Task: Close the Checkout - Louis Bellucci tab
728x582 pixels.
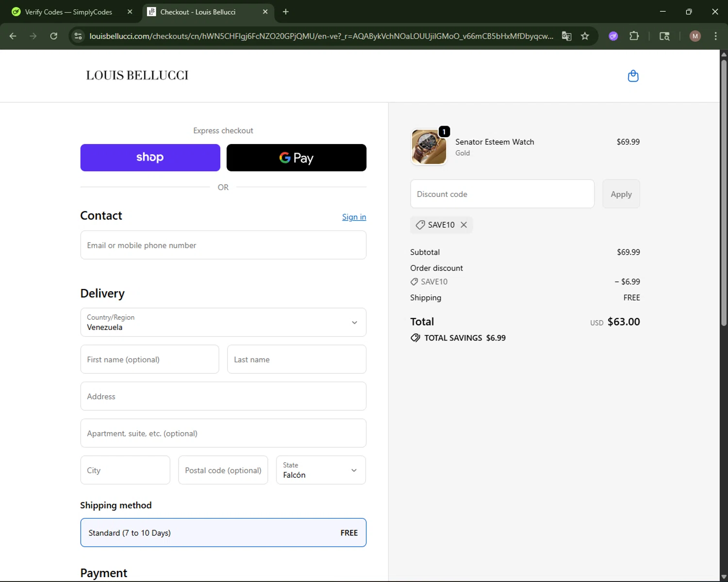Action: 265,12
